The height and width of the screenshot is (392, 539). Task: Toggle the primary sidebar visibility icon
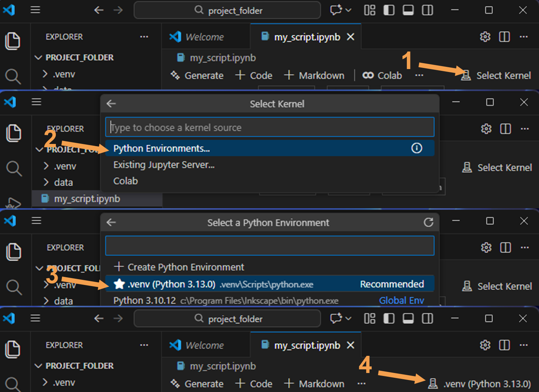(x=389, y=10)
